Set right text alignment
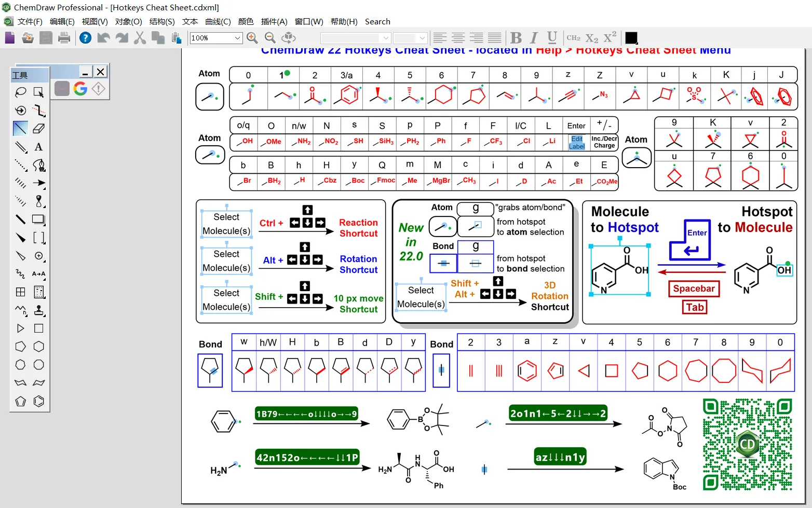This screenshot has height=508, width=812. coord(476,37)
